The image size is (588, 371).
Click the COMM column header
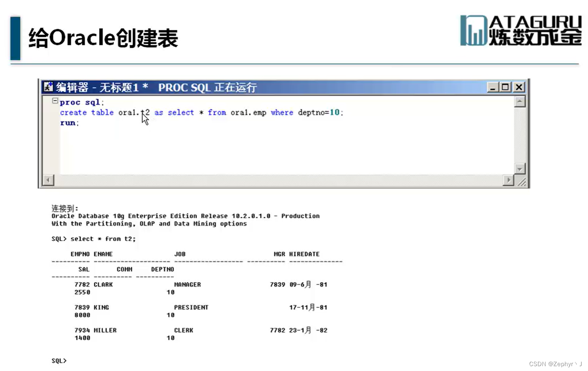click(x=124, y=269)
